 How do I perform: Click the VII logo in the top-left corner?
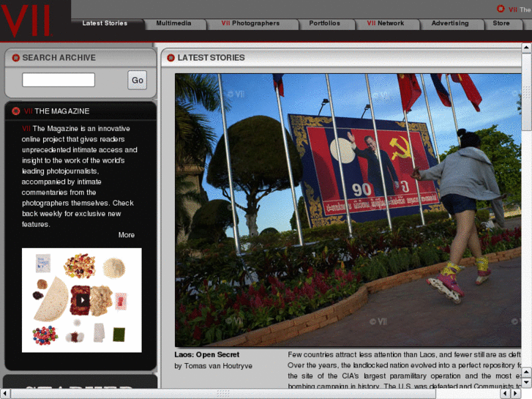pos(28,20)
